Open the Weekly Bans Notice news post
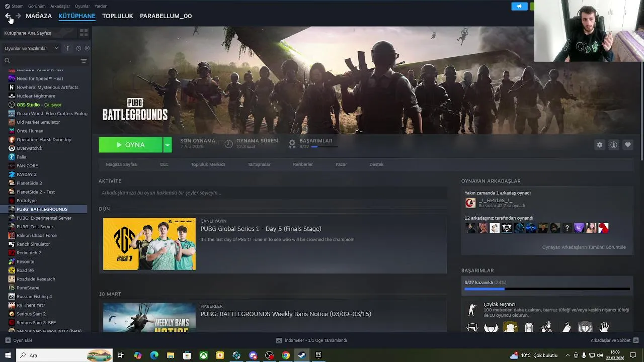644x362 pixels. click(286, 314)
